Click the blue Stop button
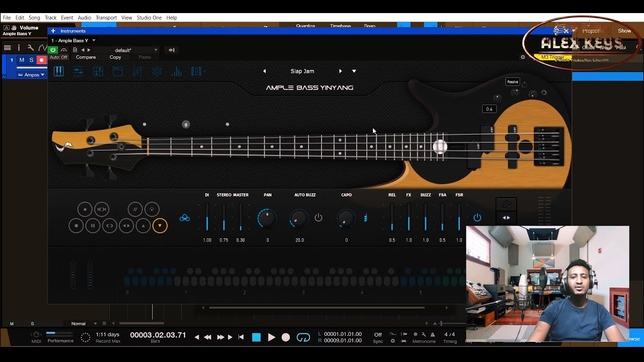Image resolution: width=644 pixels, height=362 pixels. click(x=257, y=337)
